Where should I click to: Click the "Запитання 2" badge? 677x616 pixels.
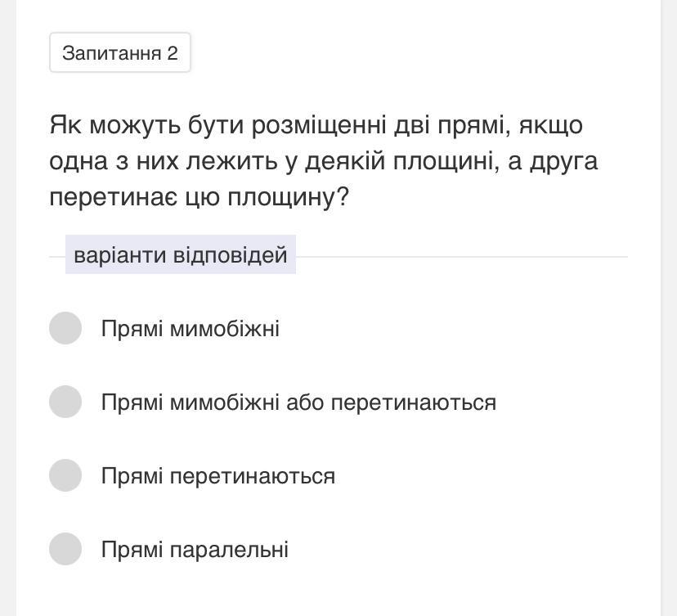[x=119, y=53]
